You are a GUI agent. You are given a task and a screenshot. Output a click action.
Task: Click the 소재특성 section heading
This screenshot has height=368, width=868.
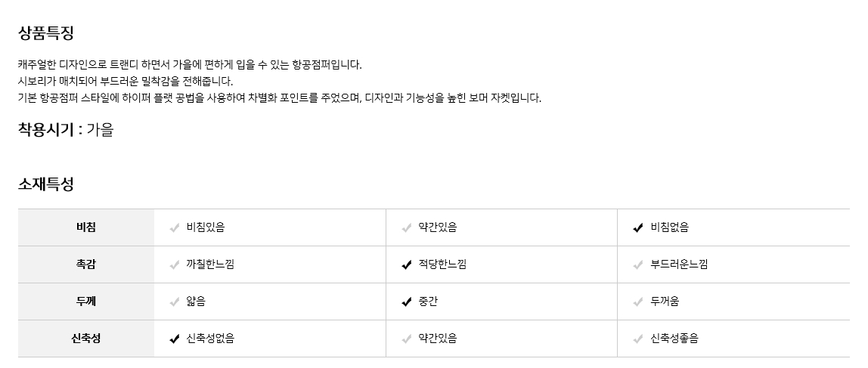coord(46,184)
